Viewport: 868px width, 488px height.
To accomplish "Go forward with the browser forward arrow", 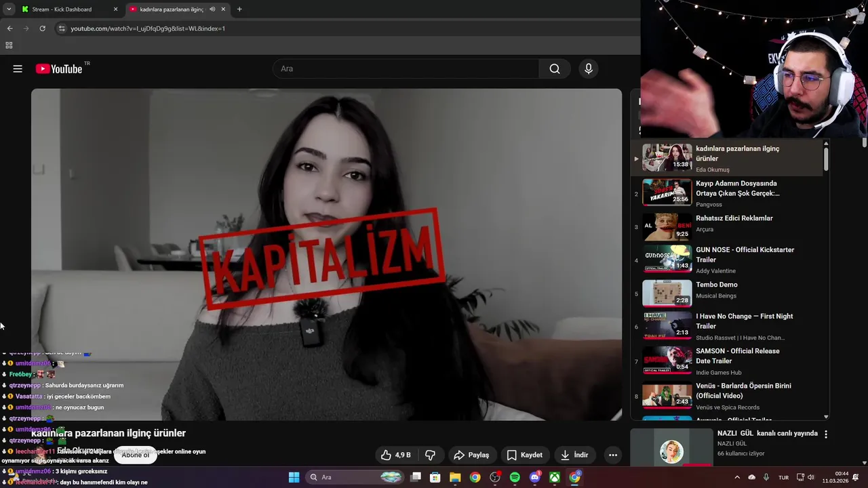I will (x=26, y=28).
